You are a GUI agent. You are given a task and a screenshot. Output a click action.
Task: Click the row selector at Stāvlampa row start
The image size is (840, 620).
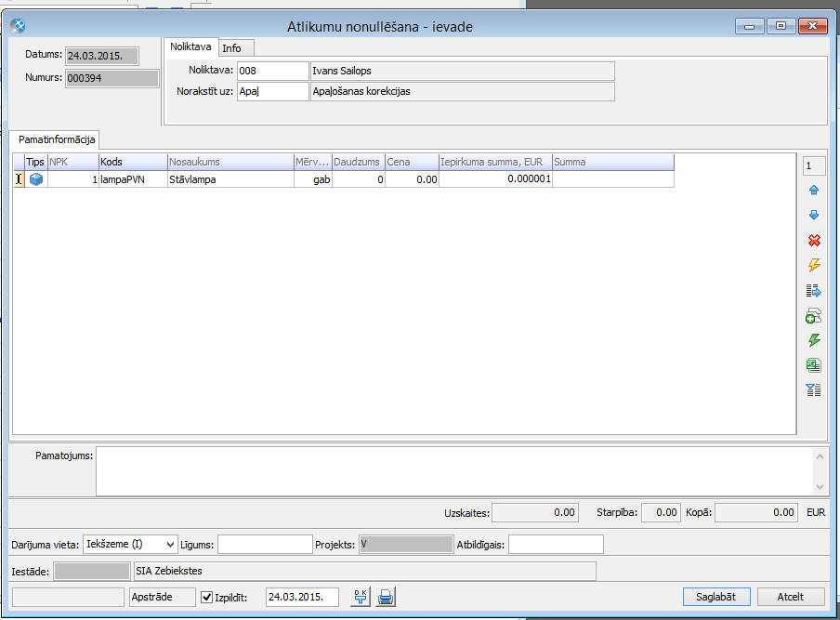point(19,179)
